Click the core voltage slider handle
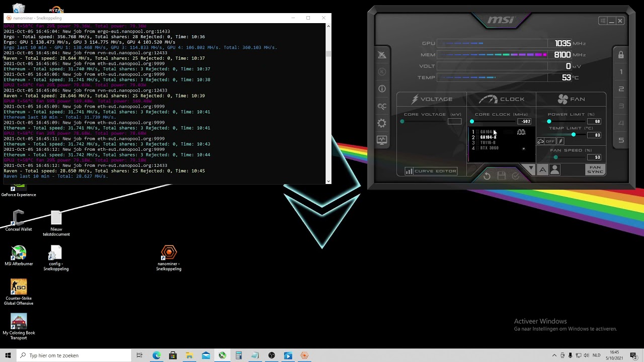Viewport: 644px width, 362px height. click(402, 122)
